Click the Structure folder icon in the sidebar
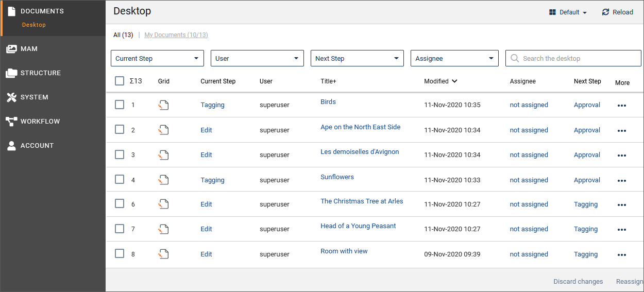The height and width of the screenshot is (292, 644). tap(11, 73)
